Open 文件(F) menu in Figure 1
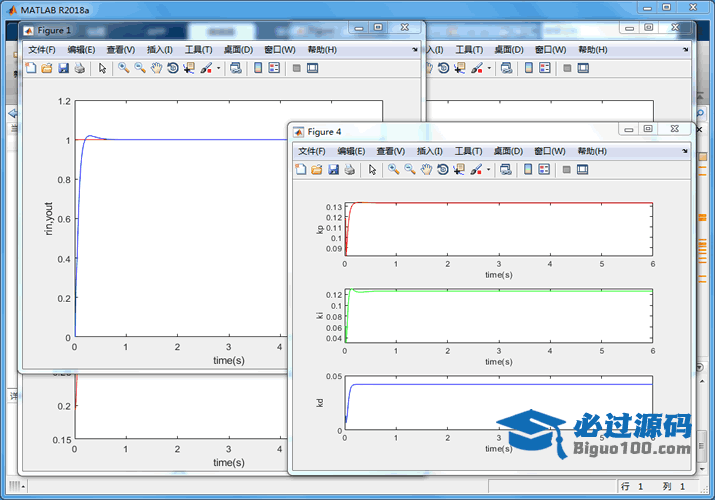The height and width of the screenshot is (500, 715). (x=42, y=50)
